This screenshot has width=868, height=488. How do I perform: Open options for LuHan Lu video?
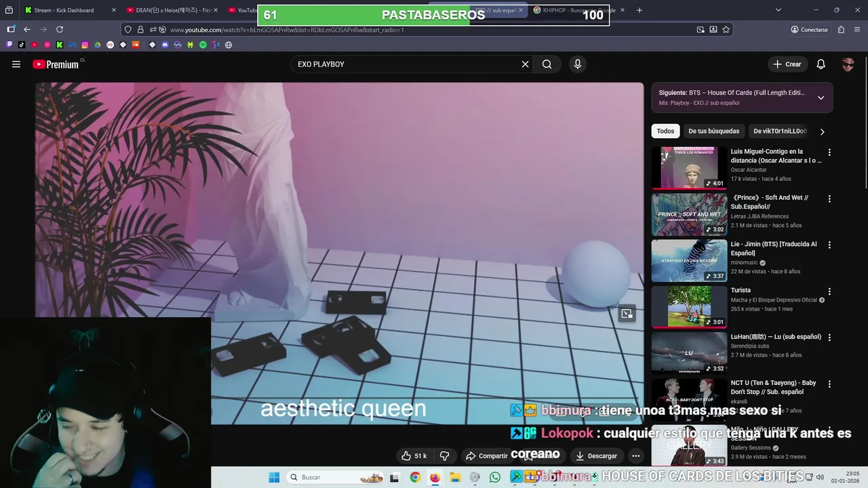[x=829, y=338]
